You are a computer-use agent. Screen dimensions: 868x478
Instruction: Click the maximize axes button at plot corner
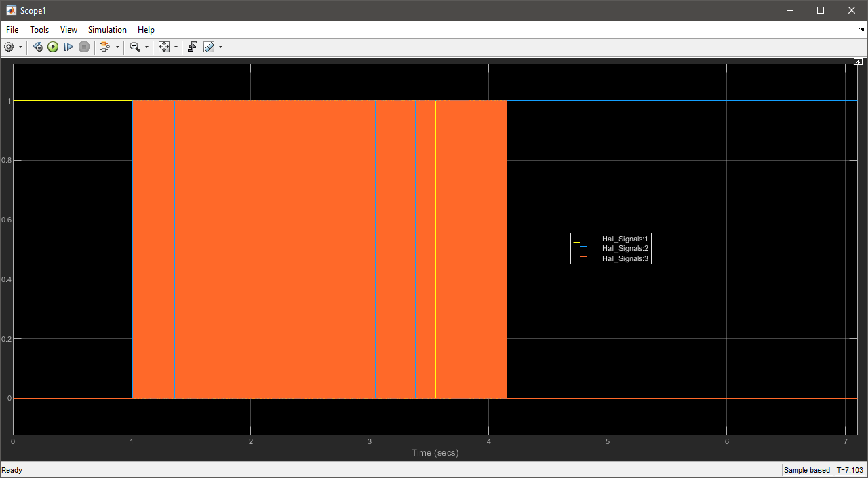[x=858, y=62]
